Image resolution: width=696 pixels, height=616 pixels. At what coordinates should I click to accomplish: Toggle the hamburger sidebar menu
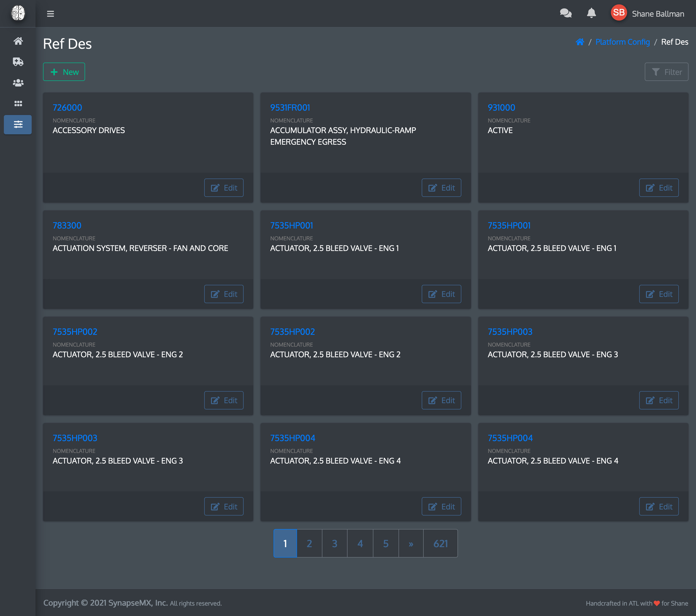tap(51, 14)
